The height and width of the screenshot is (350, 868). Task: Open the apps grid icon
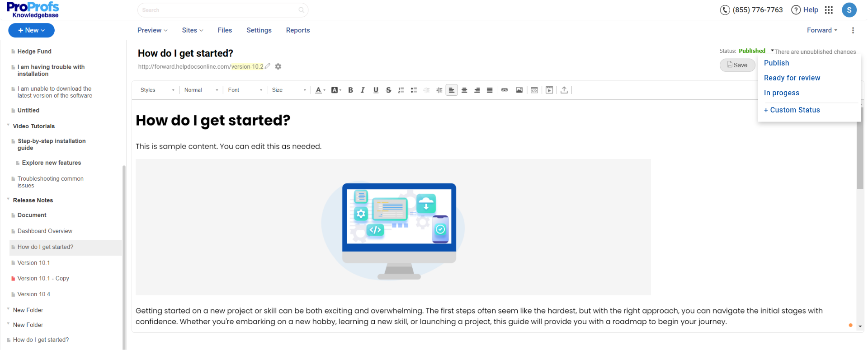pyautogui.click(x=829, y=10)
